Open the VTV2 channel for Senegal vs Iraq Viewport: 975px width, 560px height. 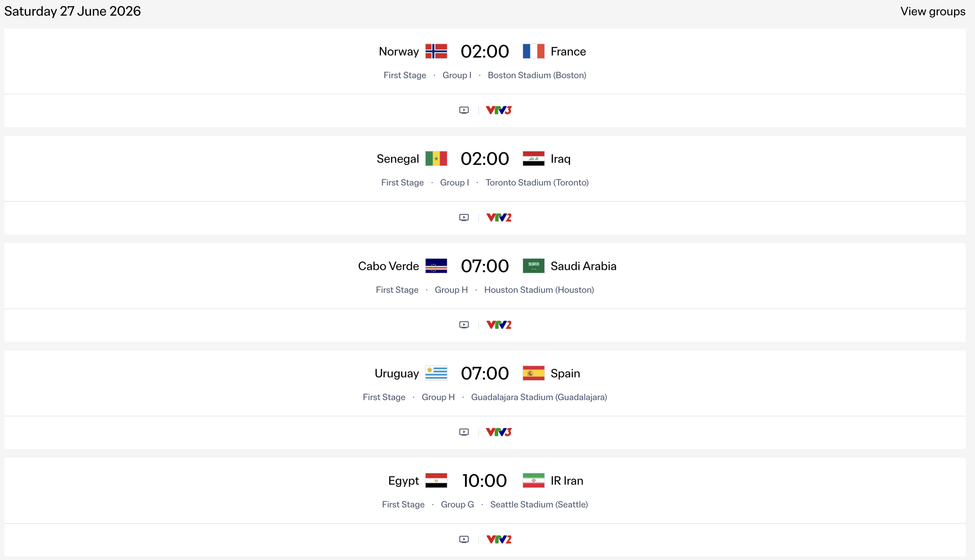tap(498, 217)
